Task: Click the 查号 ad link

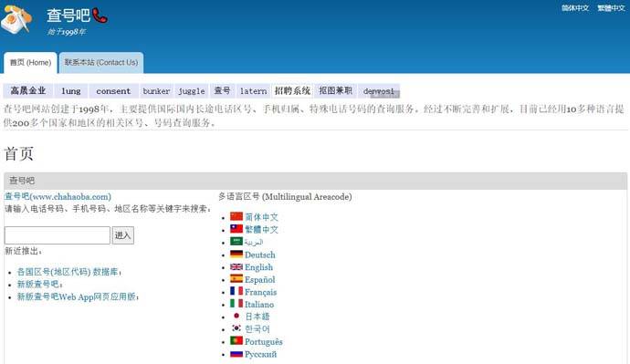Action: tap(222, 91)
